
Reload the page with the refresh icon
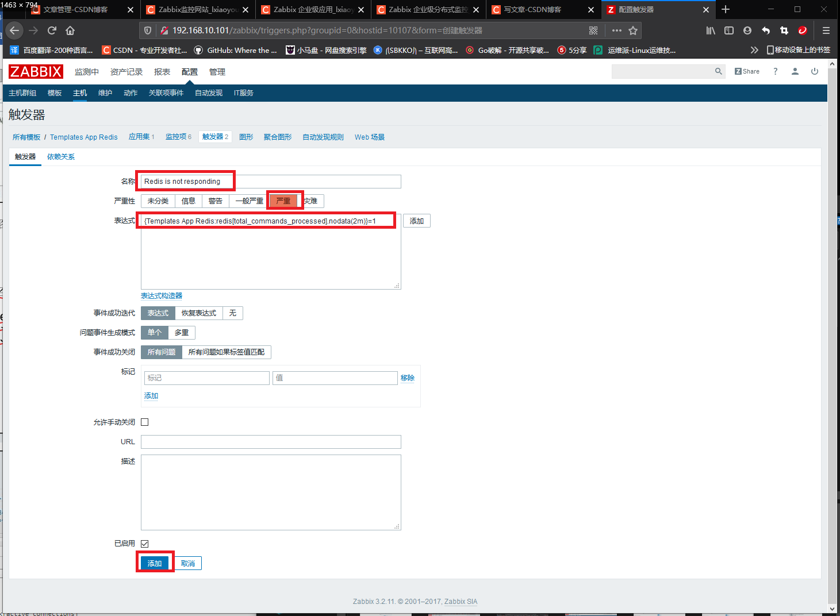point(52,30)
